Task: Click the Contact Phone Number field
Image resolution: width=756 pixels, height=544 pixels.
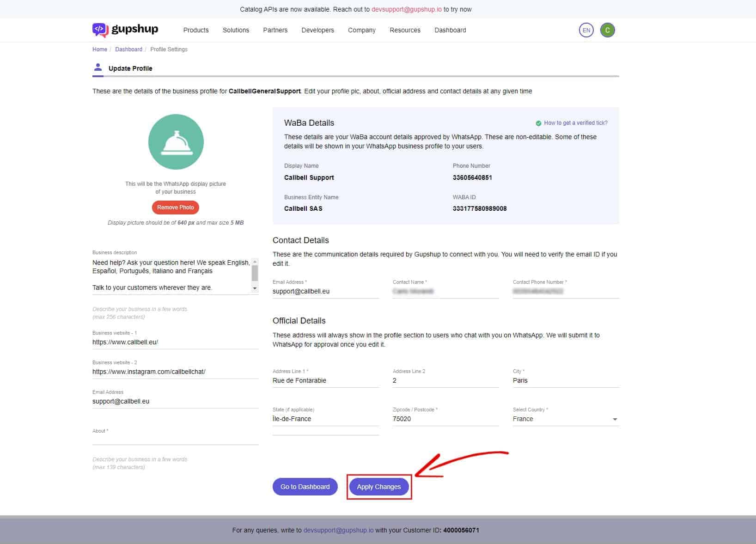Action: pos(566,292)
